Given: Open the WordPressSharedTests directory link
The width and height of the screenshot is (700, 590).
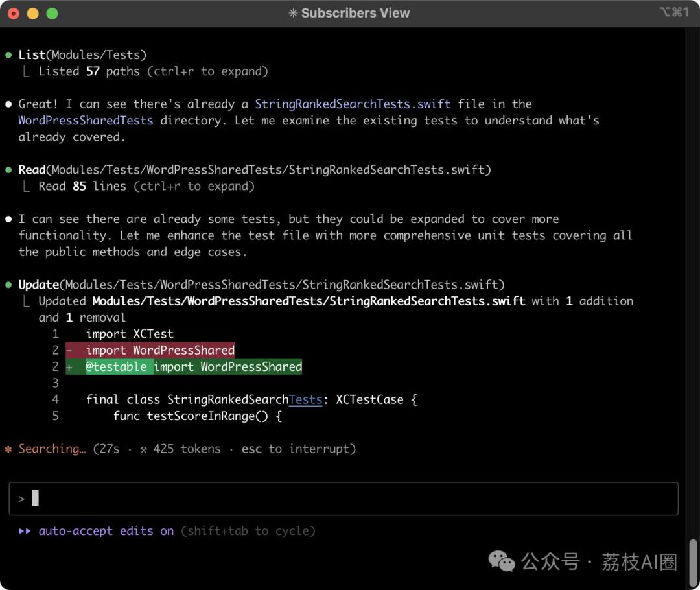Looking at the screenshot, I should coord(86,121).
